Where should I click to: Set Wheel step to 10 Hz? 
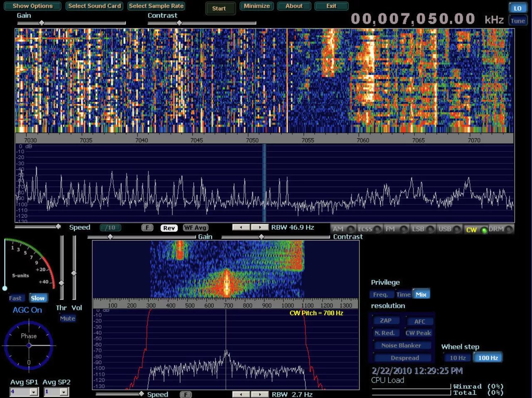[x=458, y=357]
